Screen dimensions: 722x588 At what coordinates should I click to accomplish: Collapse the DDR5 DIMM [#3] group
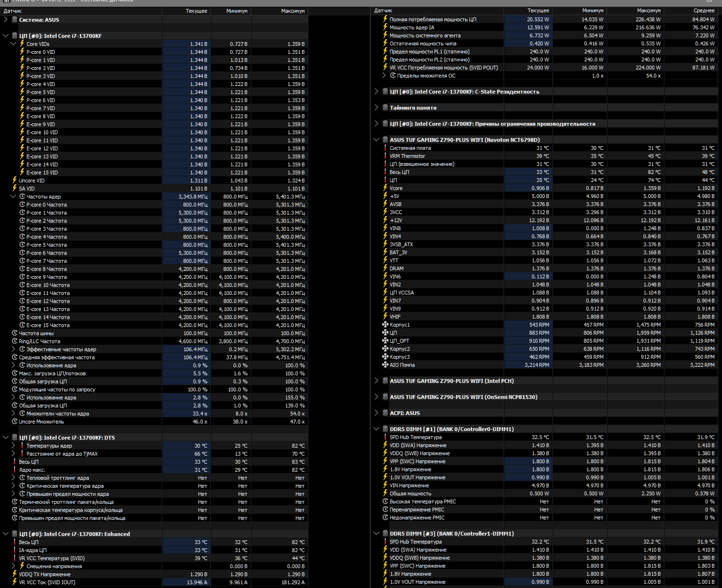point(376,534)
